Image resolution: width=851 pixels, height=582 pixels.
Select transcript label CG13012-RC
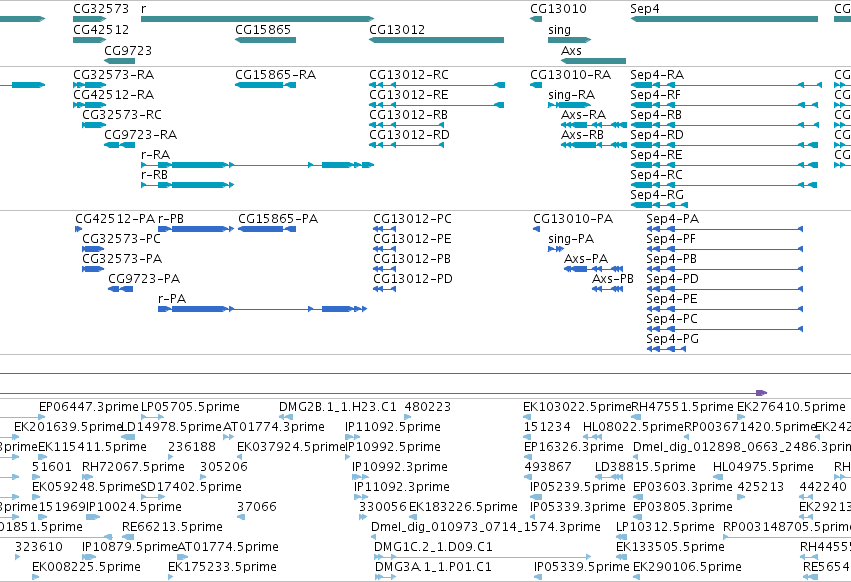click(409, 74)
